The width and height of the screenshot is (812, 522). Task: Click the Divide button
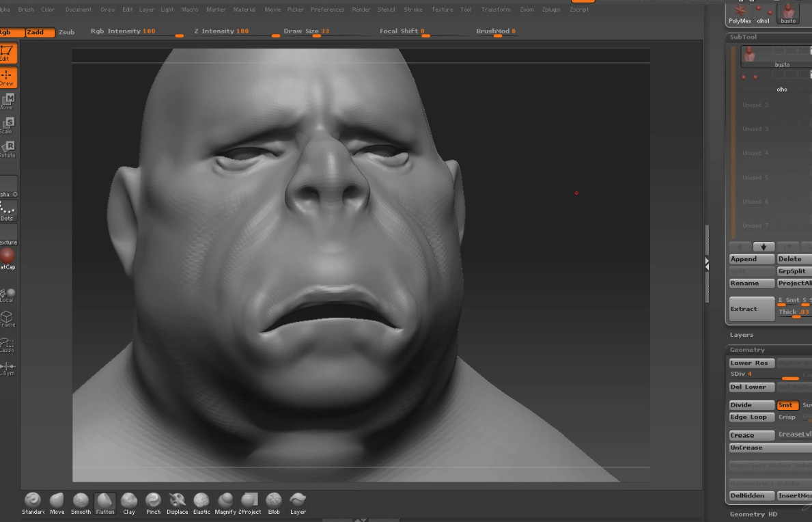(x=751, y=405)
